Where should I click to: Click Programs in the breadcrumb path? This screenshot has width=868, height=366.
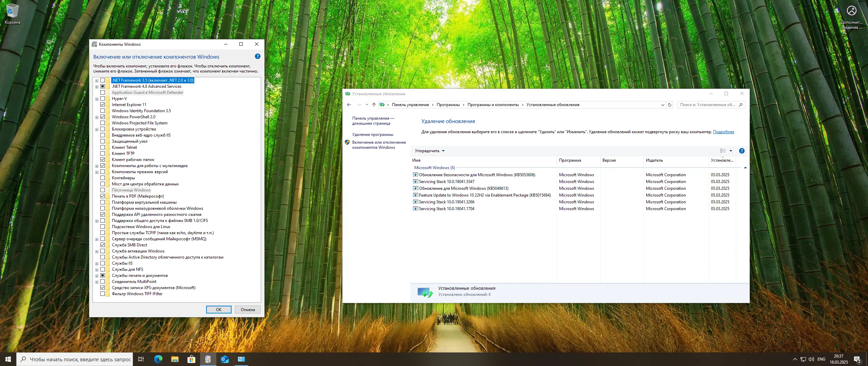point(448,105)
